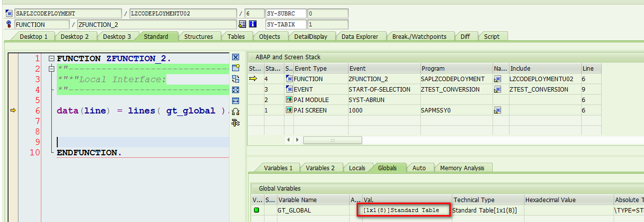Image resolution: width=644 pixels, height=222 pixels.
Task: Click the EVENT type icon in stack row 3
Action: 289,89
